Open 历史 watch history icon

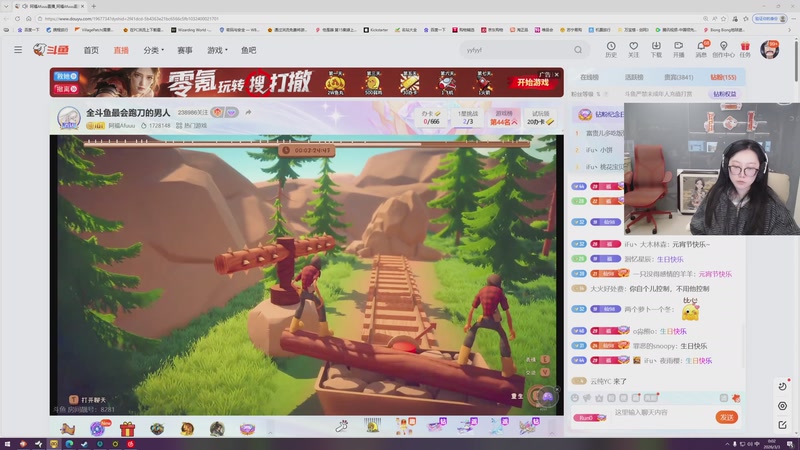(x=611, y=49)
